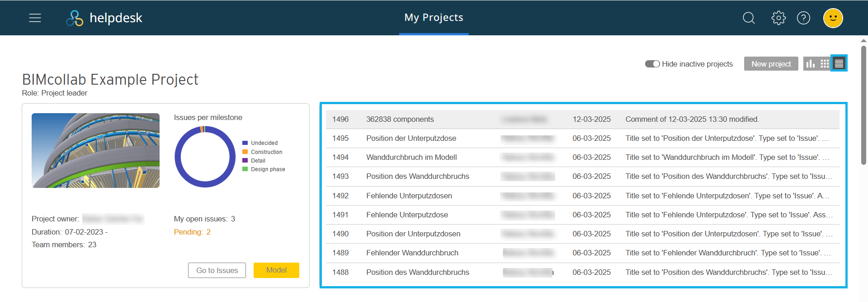Select the My Projects tab
This screenshot has width=868, height=302.
pos(434,18)
